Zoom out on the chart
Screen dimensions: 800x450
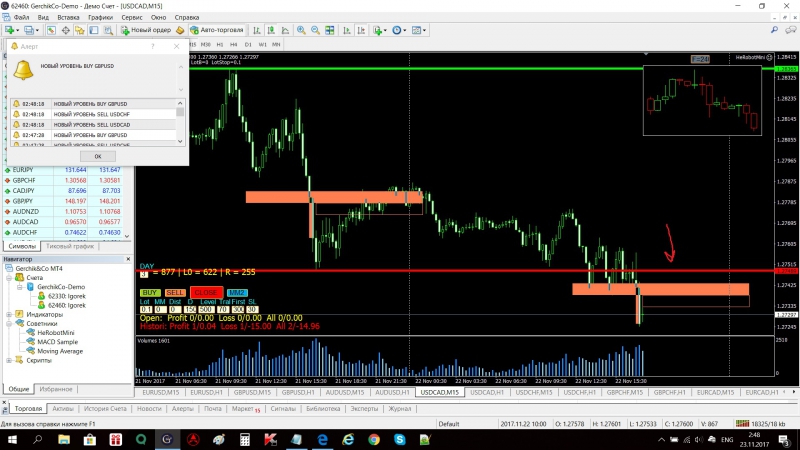click(x=315, y=30)
